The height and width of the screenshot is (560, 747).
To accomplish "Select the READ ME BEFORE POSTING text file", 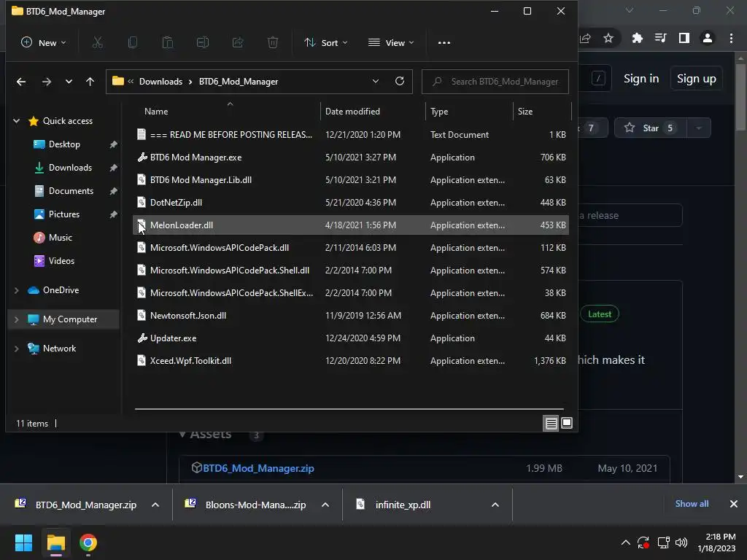I will 351,135.
